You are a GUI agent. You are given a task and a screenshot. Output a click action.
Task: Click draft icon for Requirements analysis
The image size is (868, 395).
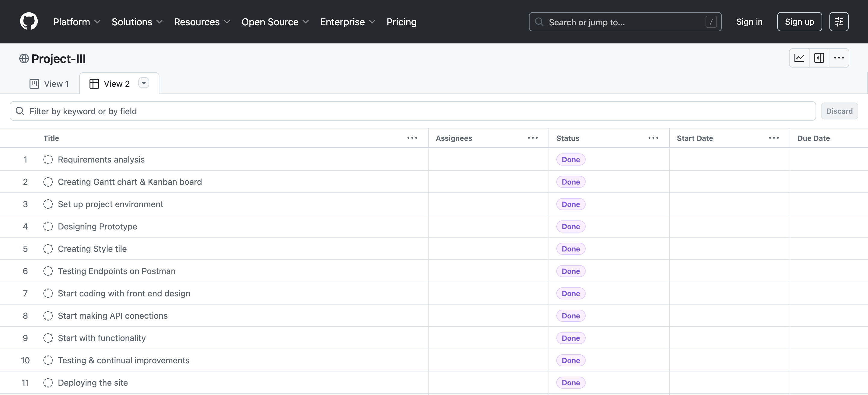(x=48, y=160)
